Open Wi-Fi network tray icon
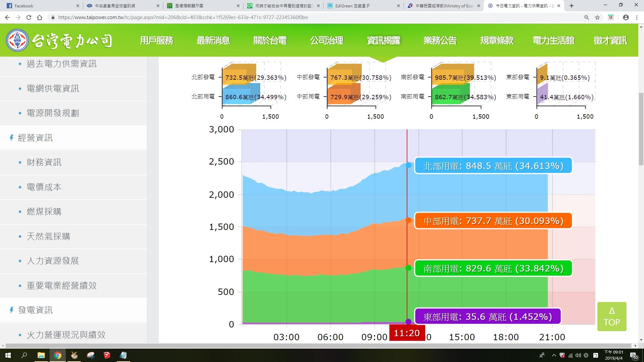644x362 pixels. [571, 355]
